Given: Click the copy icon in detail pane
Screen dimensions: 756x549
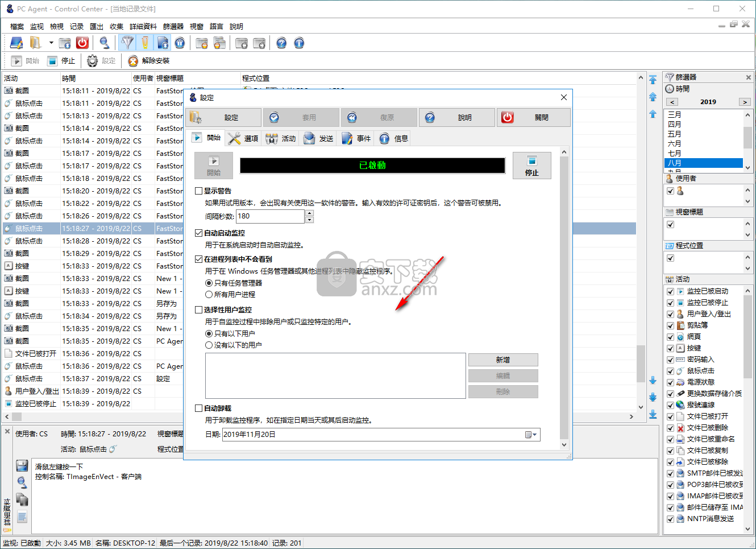Looking at the screenshot, I should (22, 500).
